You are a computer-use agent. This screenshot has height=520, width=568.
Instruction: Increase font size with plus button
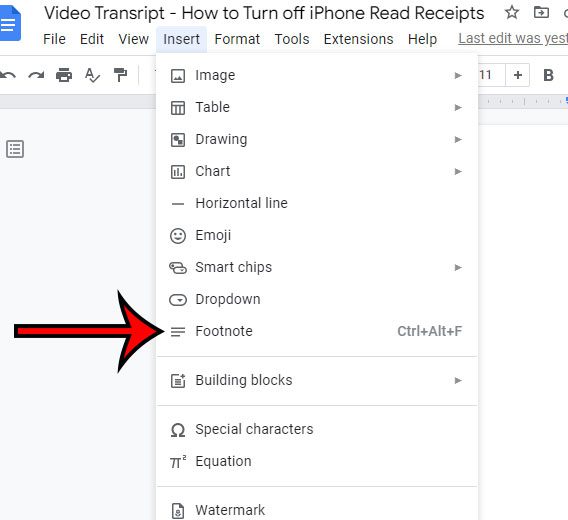(518, 75)
